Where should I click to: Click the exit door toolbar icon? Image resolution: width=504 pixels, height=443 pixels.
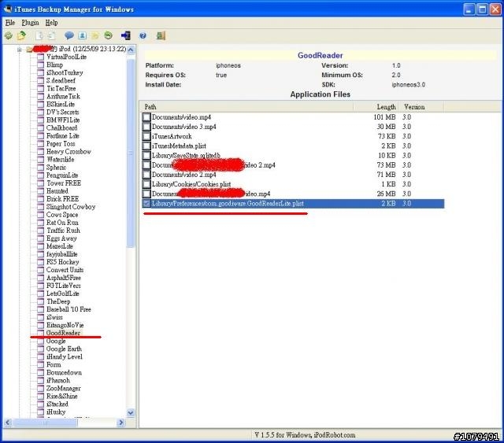pos(161,35)
